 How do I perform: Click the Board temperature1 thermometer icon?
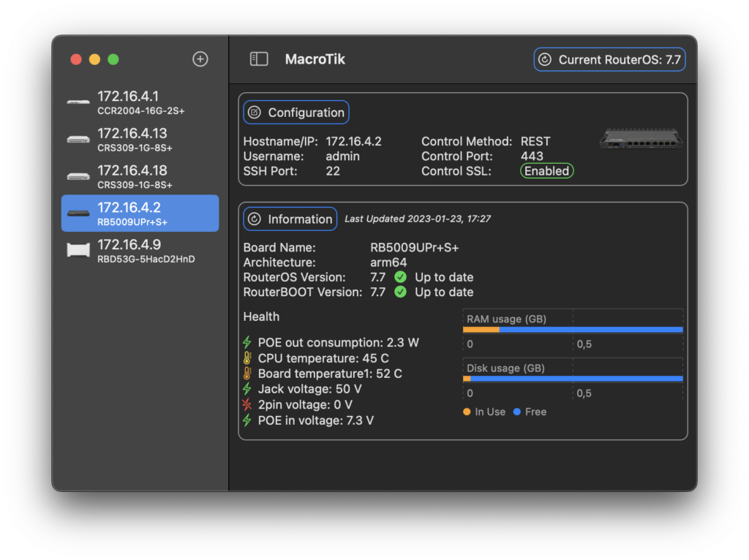coord(247,374)
